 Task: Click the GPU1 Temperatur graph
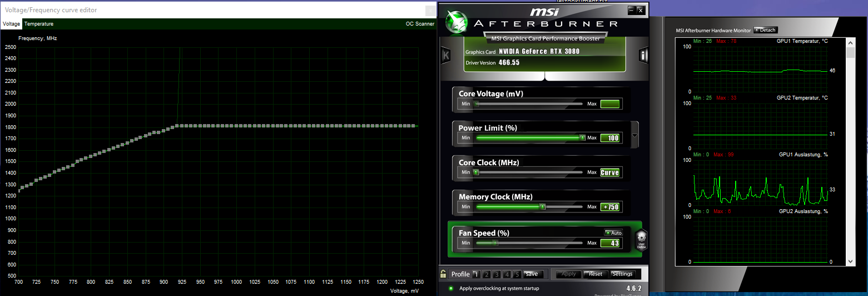[760, 69]
